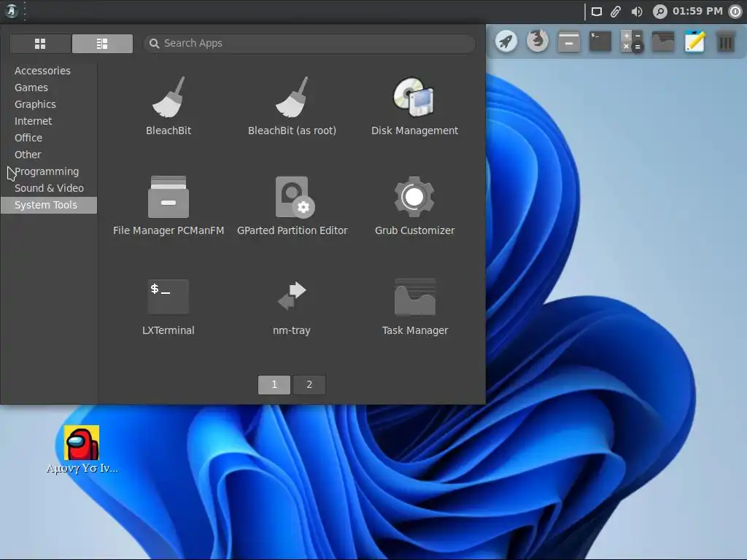Image resolution: width=747 pixels, height=560 pixels.
Task: Go to page 1 of apps
Action: (x=274, y=385)
